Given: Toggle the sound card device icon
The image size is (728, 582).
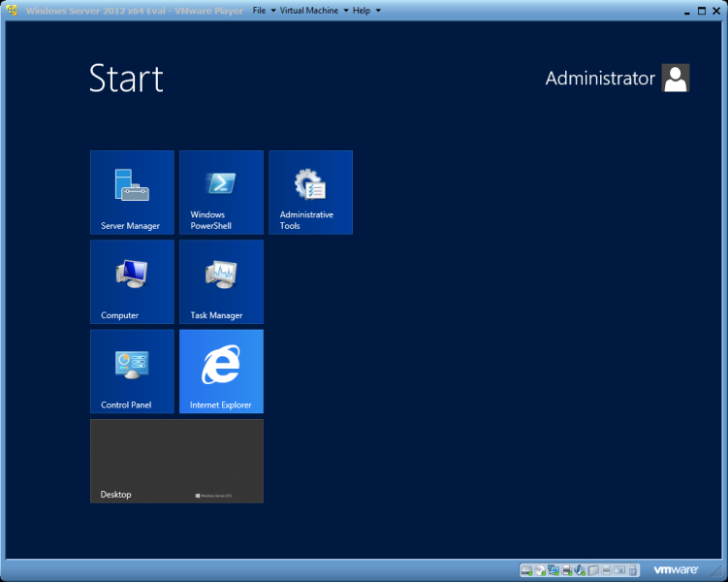Looking at the screenshot, I should 580,570.
